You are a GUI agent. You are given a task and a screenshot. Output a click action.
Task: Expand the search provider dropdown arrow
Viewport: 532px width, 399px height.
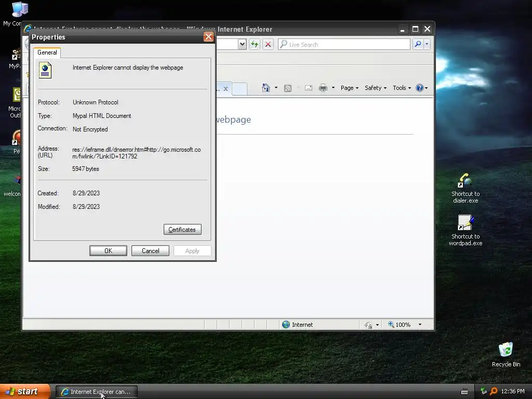tap(427, 44)
